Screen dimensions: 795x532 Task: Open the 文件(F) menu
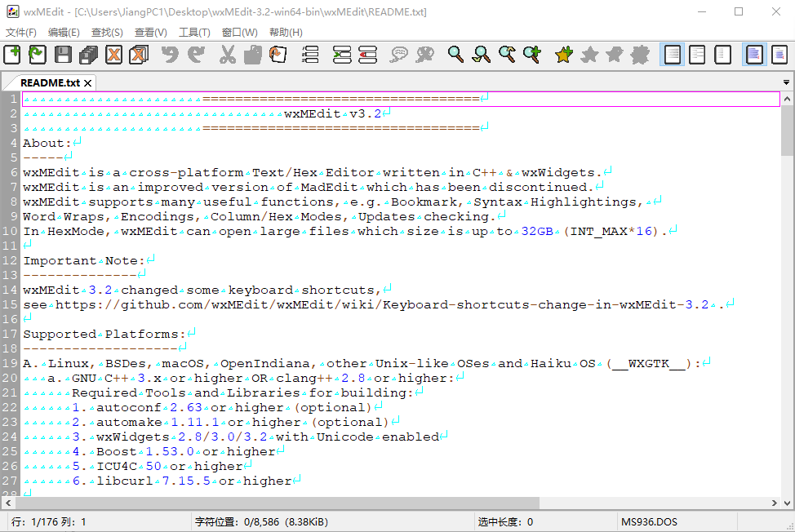click(20, 33)
